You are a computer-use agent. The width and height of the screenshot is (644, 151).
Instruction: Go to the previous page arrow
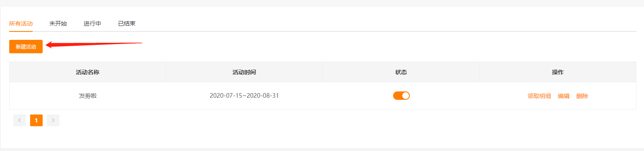(20, 120)
